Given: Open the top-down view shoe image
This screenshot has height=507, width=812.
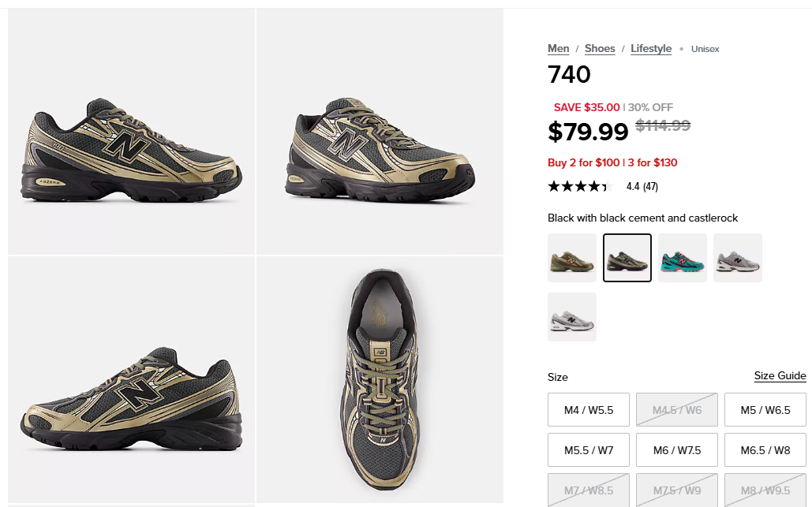Looking at the screenshot, I should coord(380,378).
